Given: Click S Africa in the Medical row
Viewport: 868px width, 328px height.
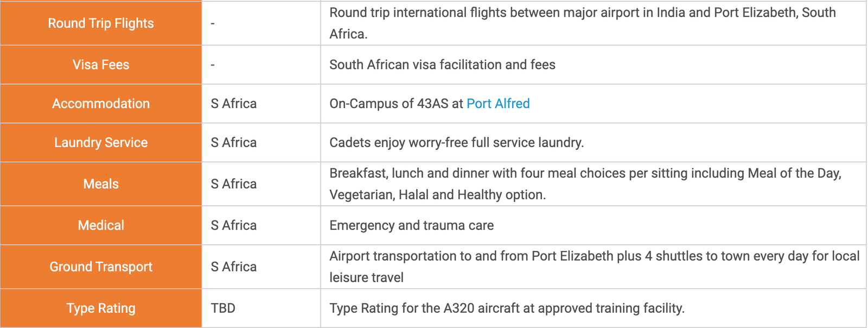Looking at the screenshot, I should 234,225.
